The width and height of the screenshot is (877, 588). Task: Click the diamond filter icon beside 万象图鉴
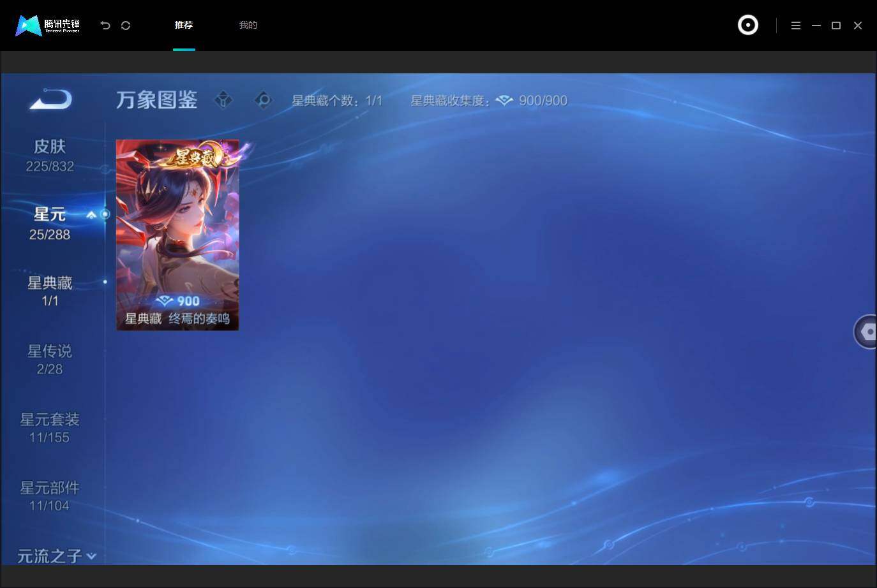223,99
